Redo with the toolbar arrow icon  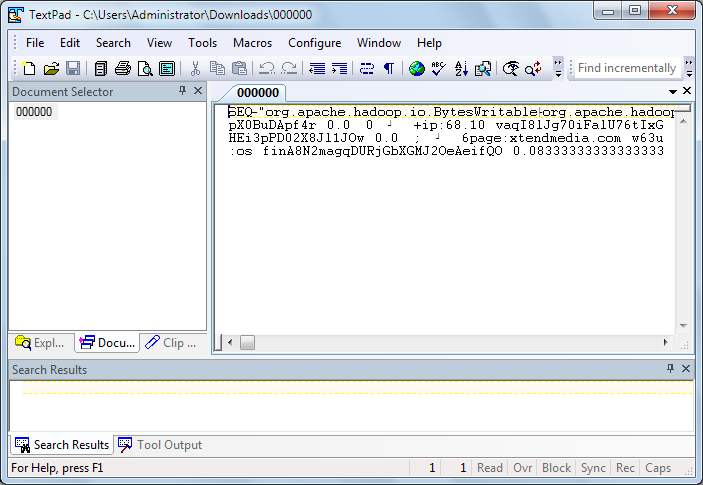(x=289, y=68)
